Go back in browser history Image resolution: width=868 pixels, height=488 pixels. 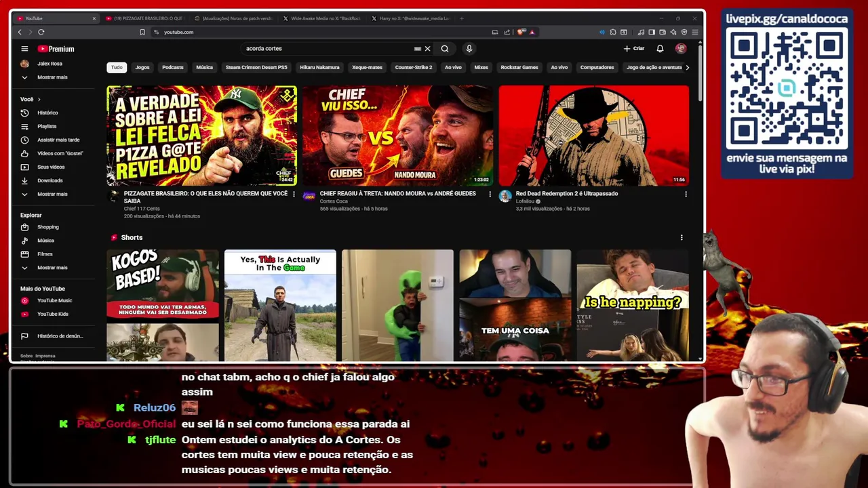pos(20,32)
